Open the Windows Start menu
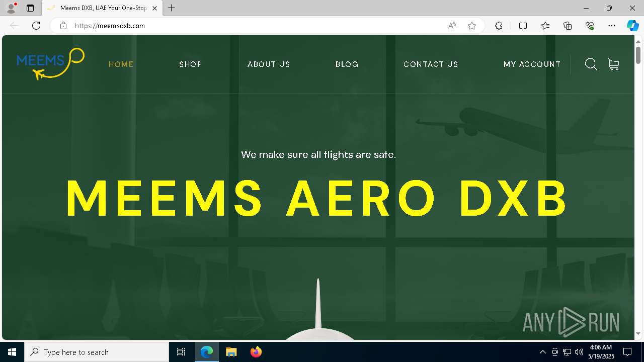 pyautogui.click(x=12, y=352)
